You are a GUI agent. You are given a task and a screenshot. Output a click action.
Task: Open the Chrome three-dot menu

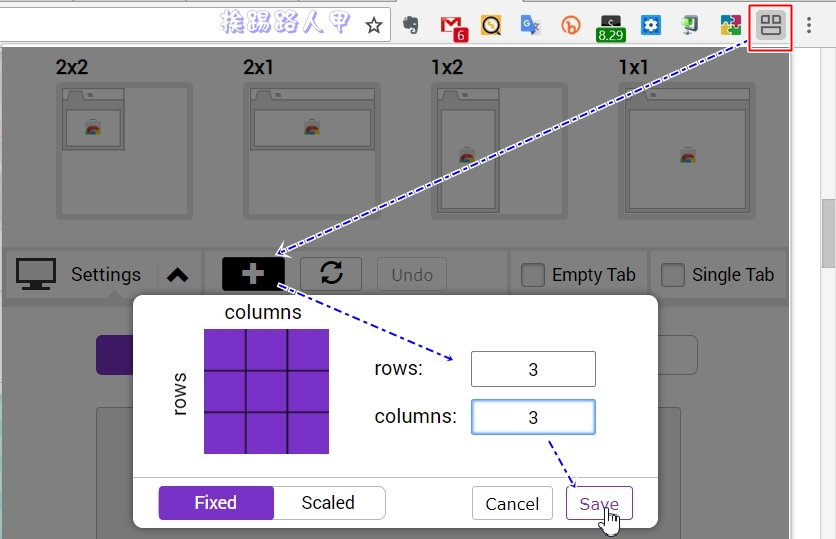tap(809, 25)
